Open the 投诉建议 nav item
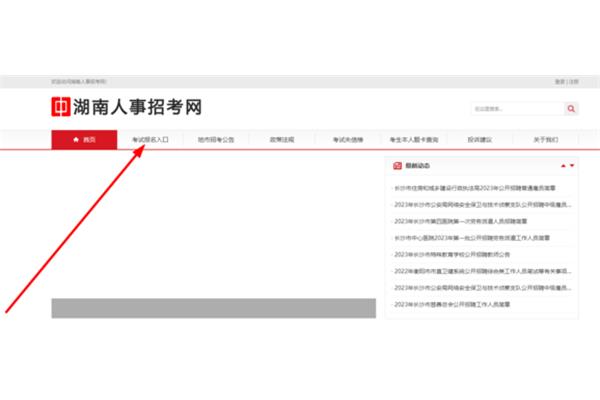 tap(480, 140)
